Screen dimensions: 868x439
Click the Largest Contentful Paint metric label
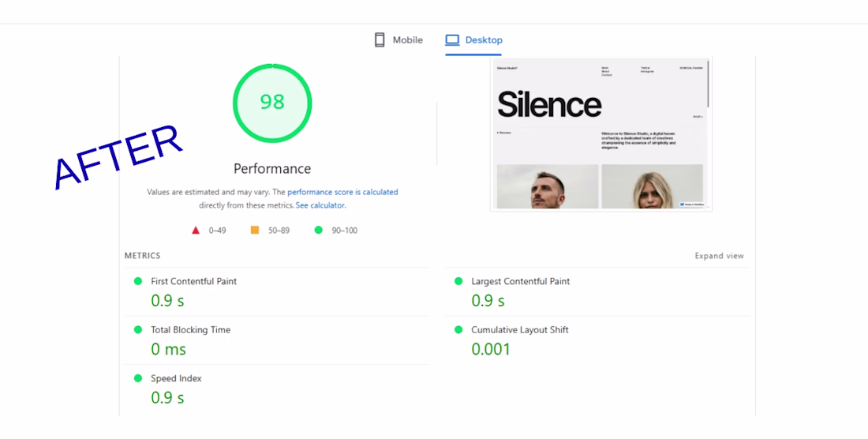[x=520, y=281]
